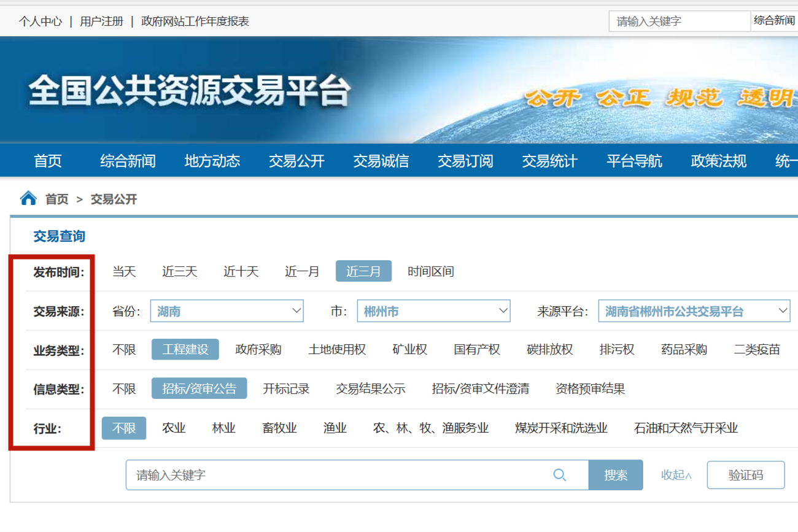The width and height of the screenshot is (798, 532).
Task: Select 二类疫苗 business type
Action: click(757, 349)
